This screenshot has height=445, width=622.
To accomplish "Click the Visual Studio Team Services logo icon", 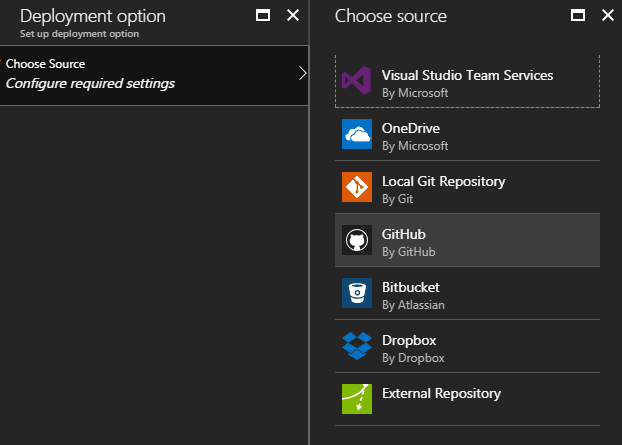I will (357, 81).
